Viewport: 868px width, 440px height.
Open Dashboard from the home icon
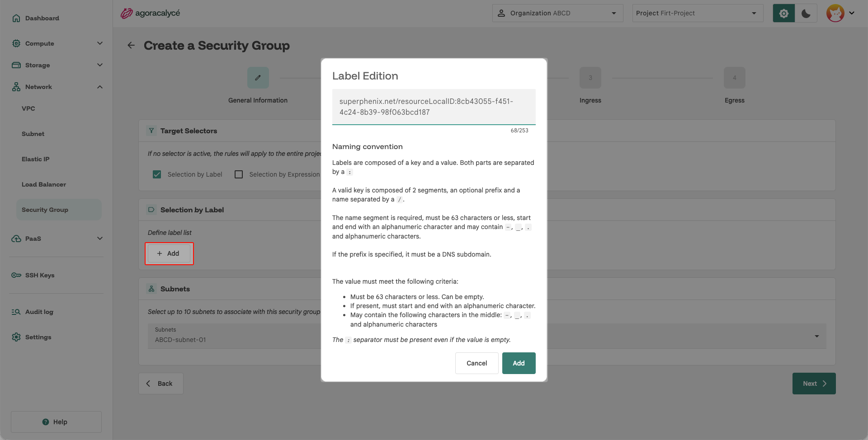coord(16,18)
